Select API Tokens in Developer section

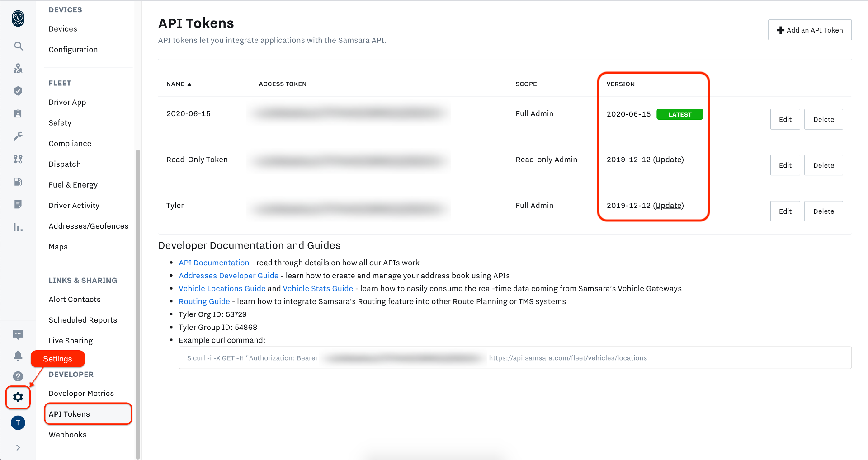coord(88,414)
